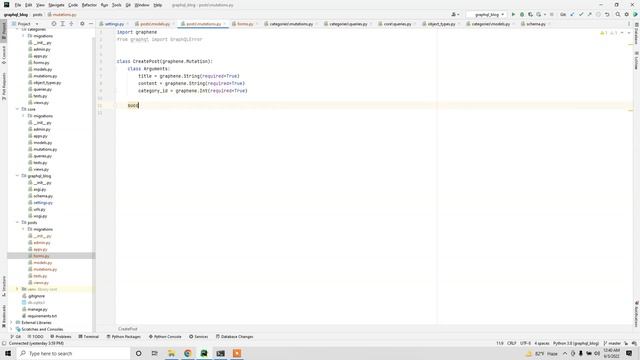Open the Tools menu

click(x=117, y=5)
